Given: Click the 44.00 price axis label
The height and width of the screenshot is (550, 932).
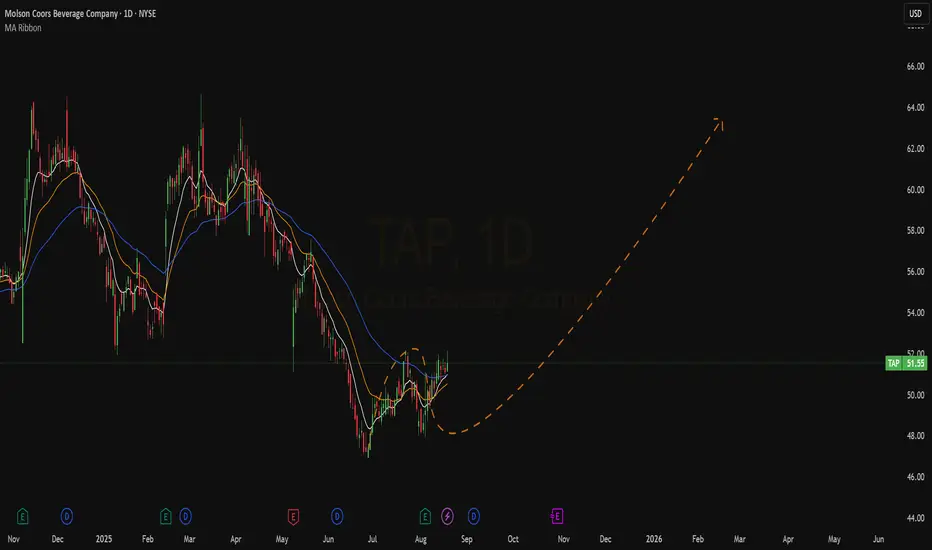Looking at the screenshot, I should pos(915,518).
